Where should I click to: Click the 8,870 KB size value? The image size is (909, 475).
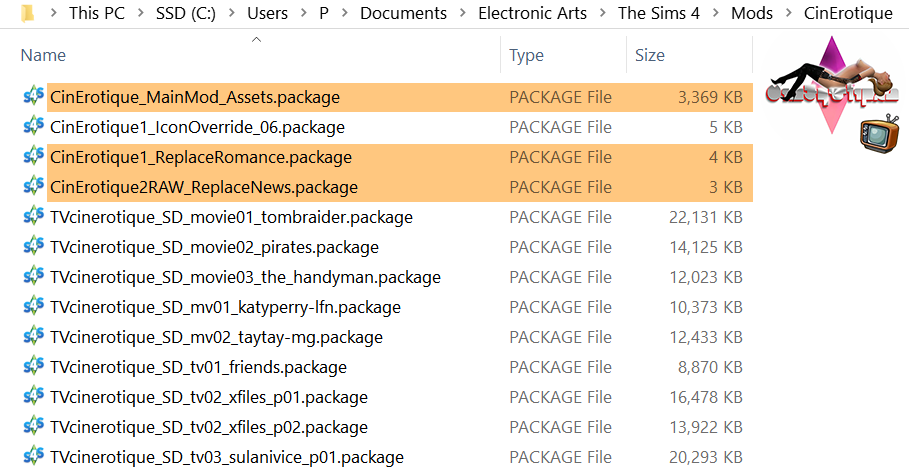[x=710, y=367]
